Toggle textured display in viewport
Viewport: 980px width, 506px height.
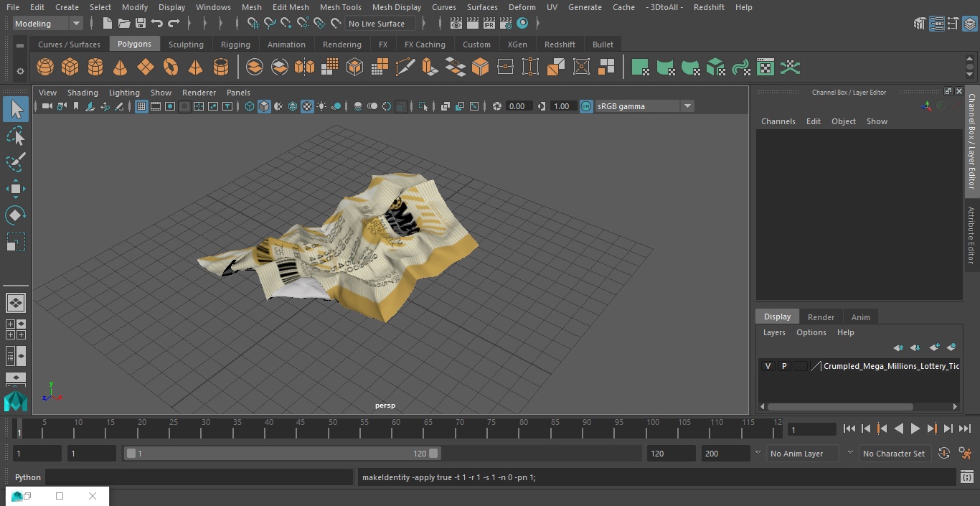(x=307, y=106)
